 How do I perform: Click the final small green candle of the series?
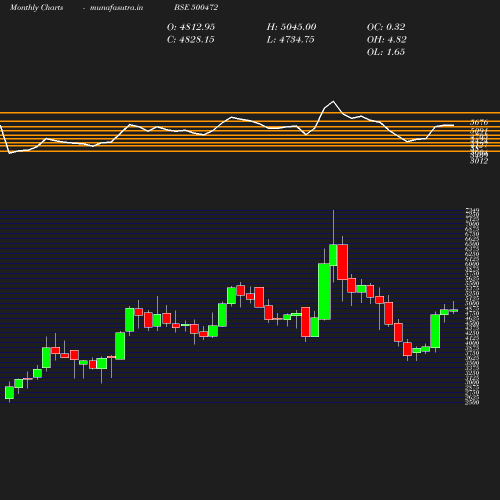[454, 310]
